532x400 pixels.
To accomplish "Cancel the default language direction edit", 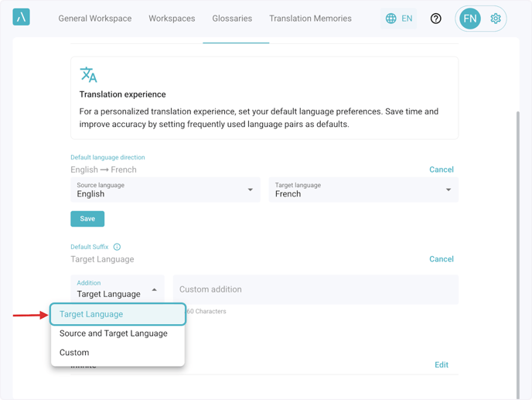I will (x=441, y=169).
